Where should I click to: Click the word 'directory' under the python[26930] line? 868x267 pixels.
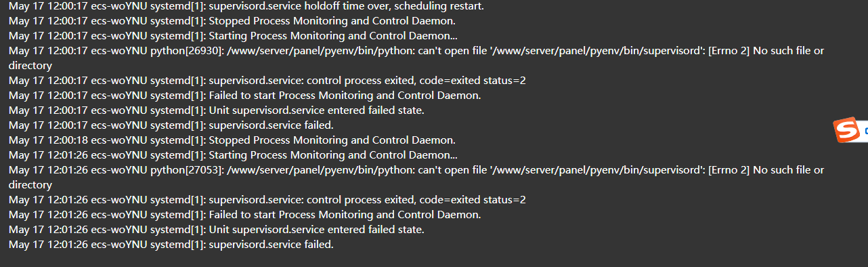click(x=30, y=66)
